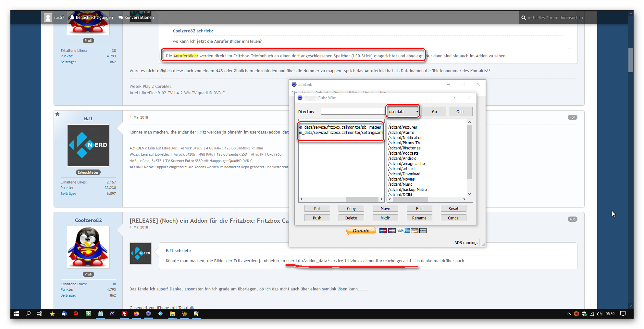Image resolution: width=644 pixels, height=329 pixels.
Task: Click the Reset button
Action: 453,208
